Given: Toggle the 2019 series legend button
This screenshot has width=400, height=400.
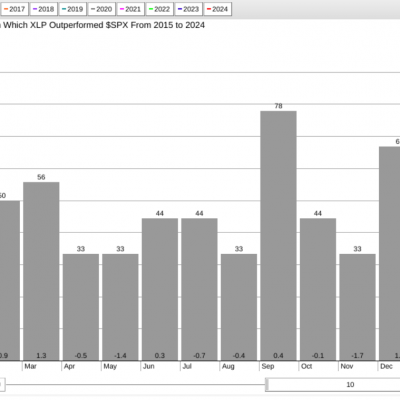Looking at the screenshot, I should coord(73,9).
